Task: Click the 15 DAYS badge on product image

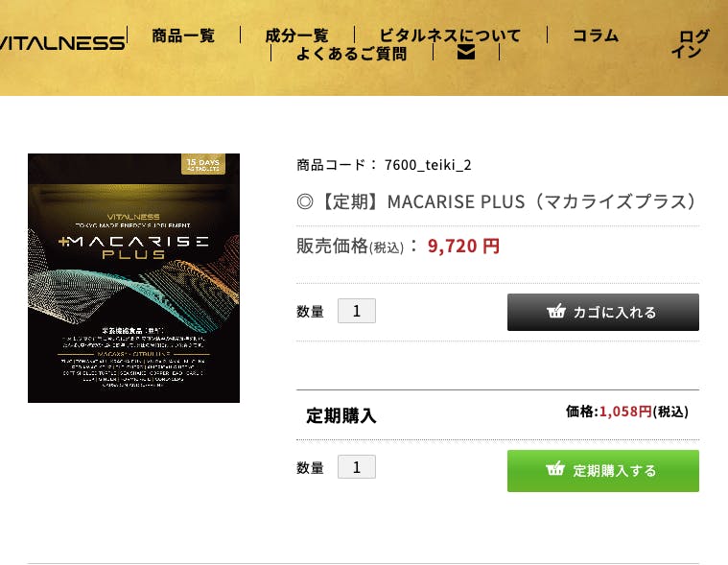Action: tap(203, 164)
